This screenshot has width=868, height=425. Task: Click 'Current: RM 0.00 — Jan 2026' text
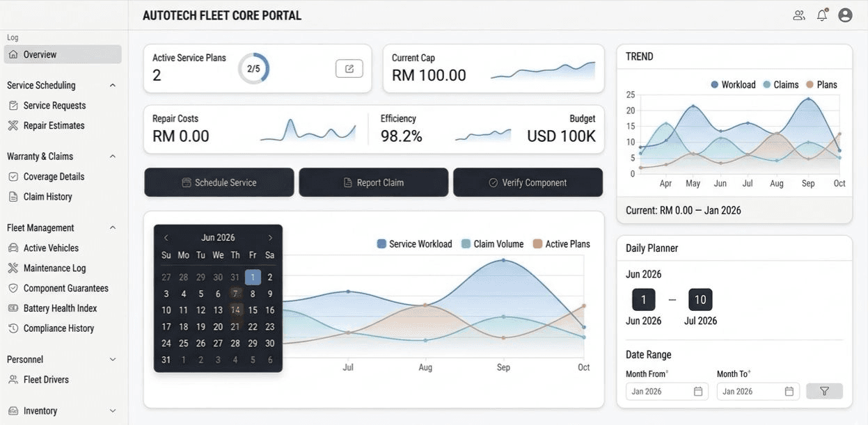pos(684,210)
